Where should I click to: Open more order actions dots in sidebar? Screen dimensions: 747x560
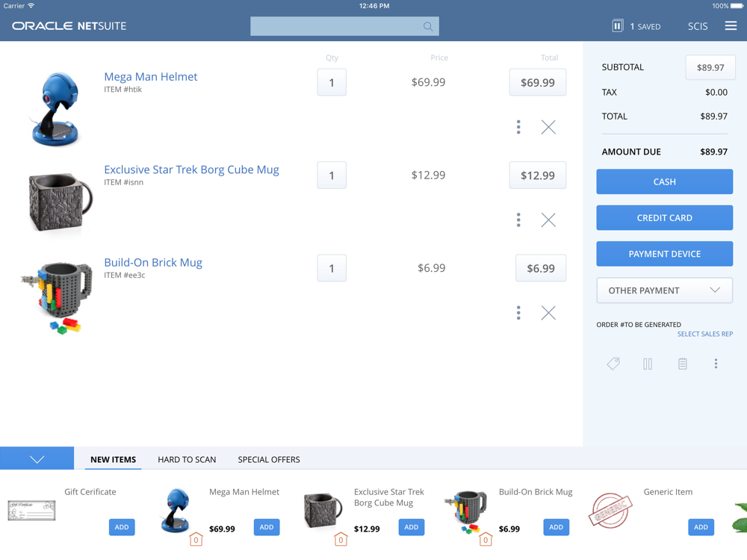716,364
